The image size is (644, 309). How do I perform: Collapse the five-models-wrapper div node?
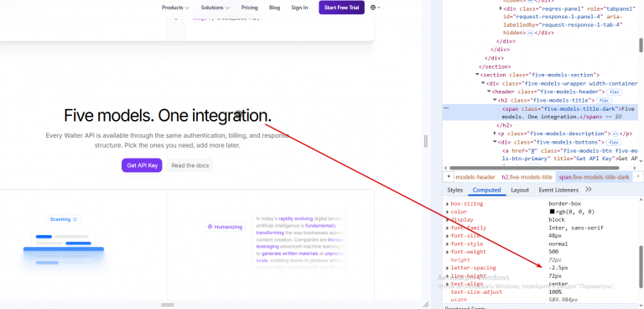483,83
